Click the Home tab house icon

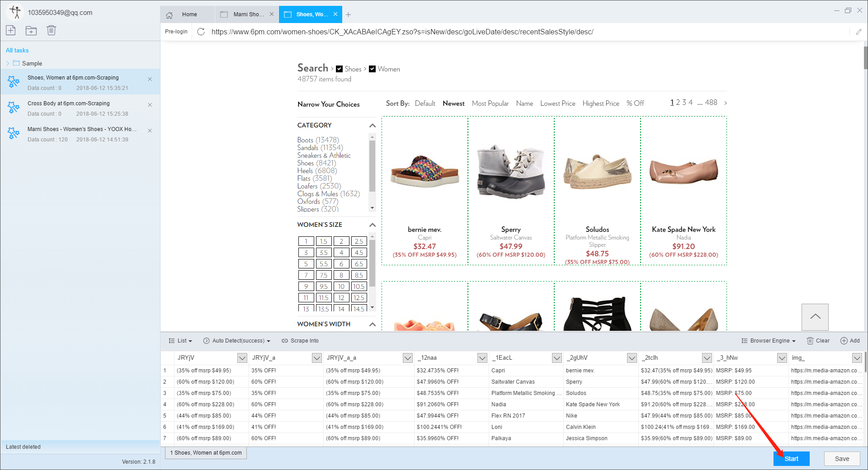coord(170,15)
